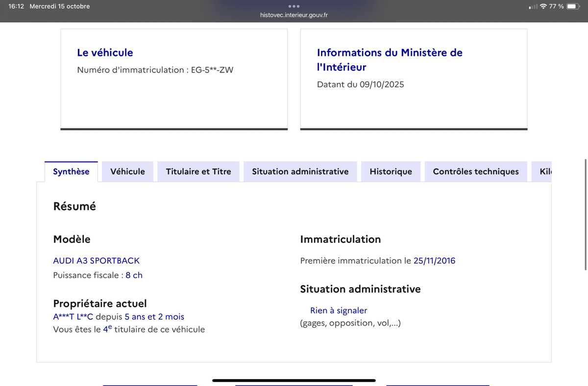588x386 pixels.
Task: Go to the Situation administrative tab
Action: tap(300, 171)
